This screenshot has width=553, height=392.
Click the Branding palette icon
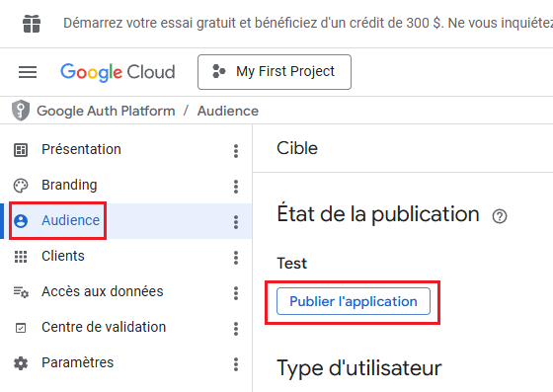(21, 186)
